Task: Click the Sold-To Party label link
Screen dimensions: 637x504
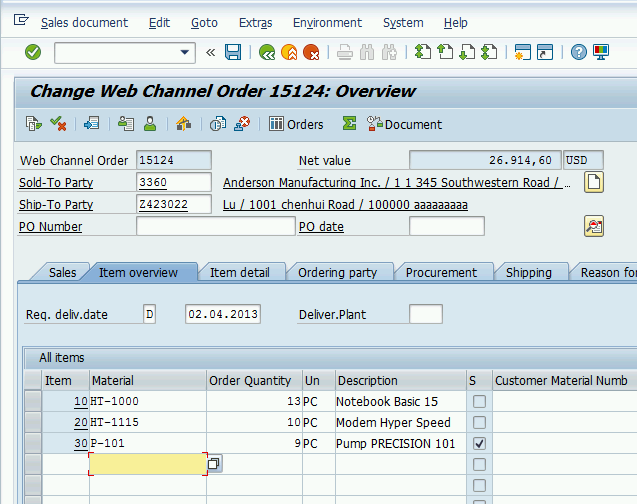Action: 56,183
